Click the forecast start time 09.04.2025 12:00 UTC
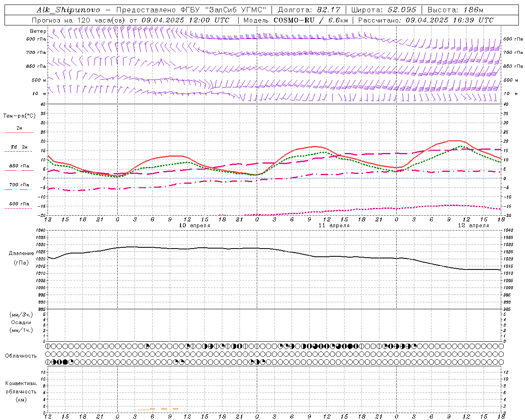The height and width of the screenshot is (420, 525). tap(185, 20)
